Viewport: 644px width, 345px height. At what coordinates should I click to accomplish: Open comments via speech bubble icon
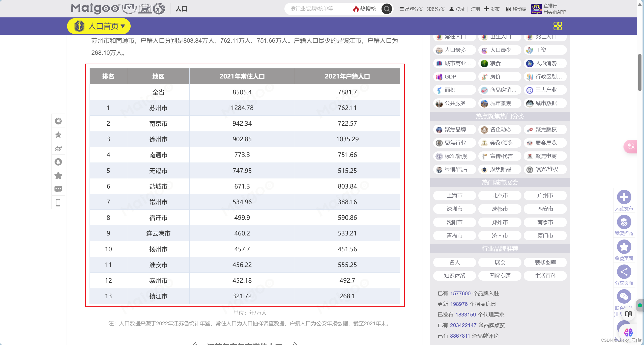coord(58,189)
